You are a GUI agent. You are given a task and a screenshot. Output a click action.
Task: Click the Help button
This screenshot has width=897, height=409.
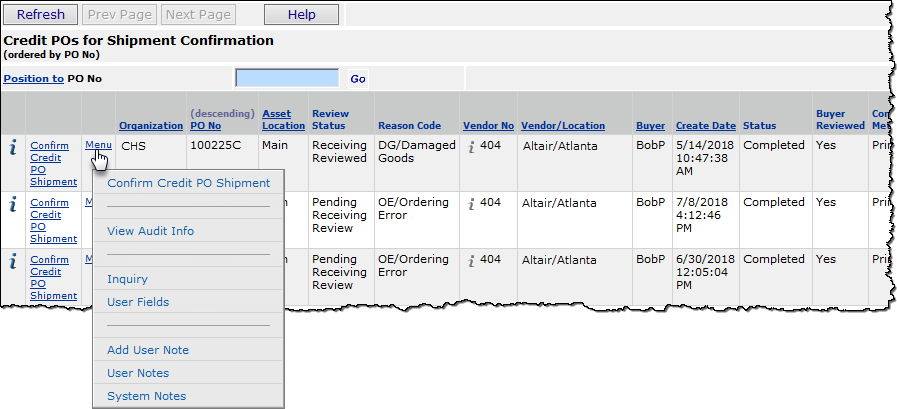point(301,15)
